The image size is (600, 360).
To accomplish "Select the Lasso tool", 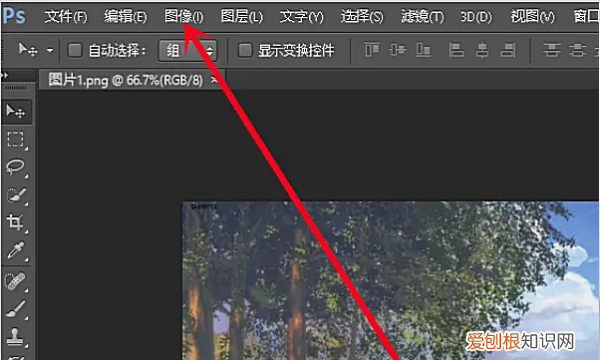I will coord(16,168).
